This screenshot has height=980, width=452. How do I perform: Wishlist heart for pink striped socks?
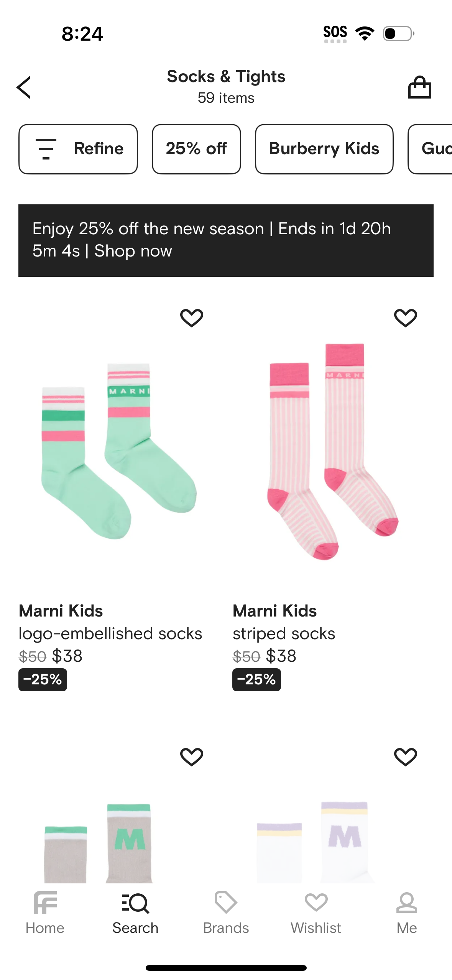click(405, 318)
